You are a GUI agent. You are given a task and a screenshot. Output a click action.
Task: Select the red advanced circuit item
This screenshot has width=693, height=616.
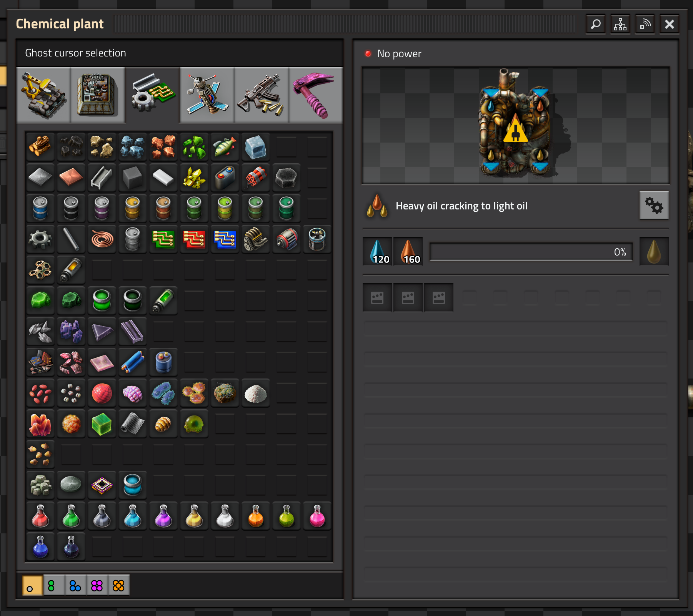[194, 239]
